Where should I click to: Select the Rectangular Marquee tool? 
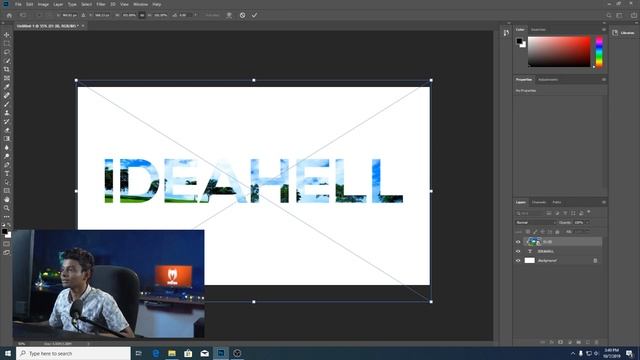(x=7, y=43)
